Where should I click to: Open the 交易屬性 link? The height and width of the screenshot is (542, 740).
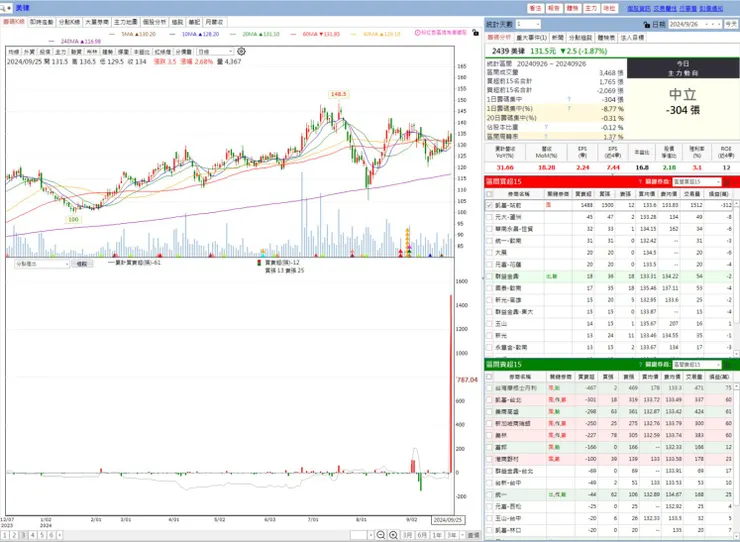click(664, 8)
